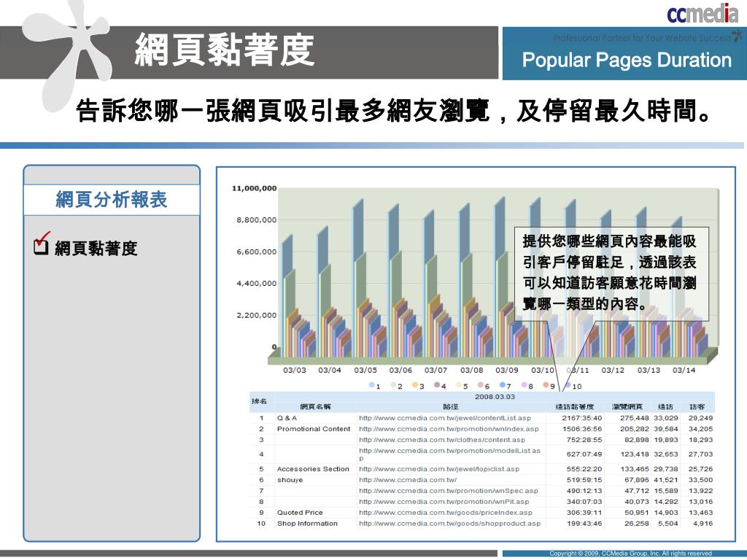Image resolution: width=747 pixels, height=560 pixels.
Task: Click the 03/03 x-axis date label
Action: (x=295, y=370)
